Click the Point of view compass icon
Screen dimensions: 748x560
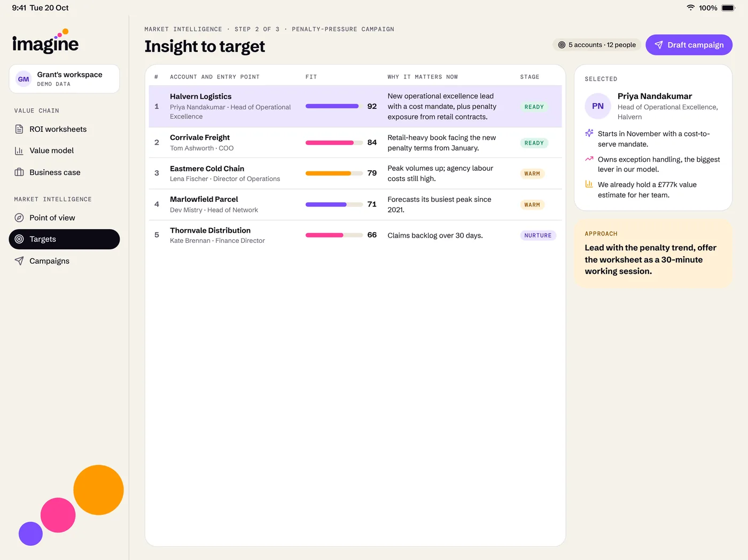pos(19,218)
